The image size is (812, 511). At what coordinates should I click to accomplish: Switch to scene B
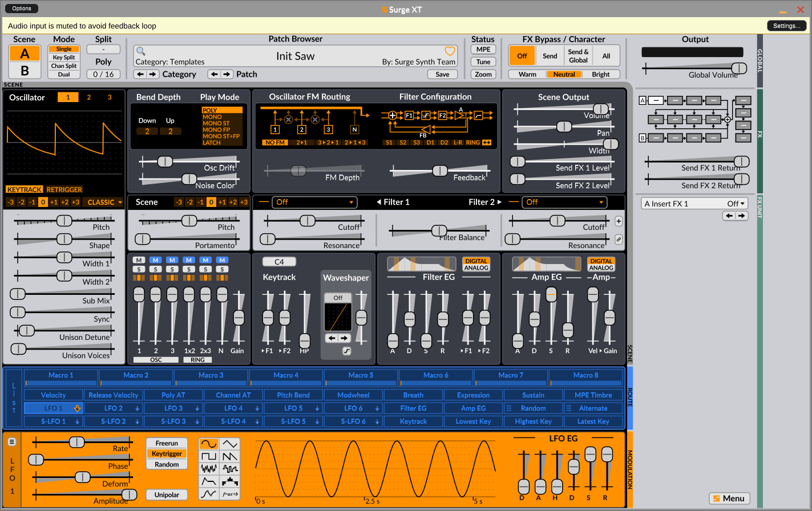tap(25, 71)
